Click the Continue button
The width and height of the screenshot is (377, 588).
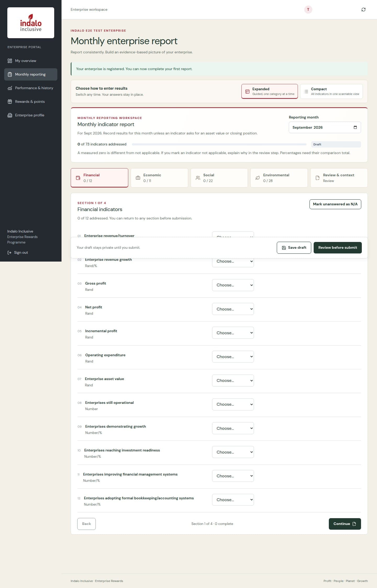click(345, 524)
